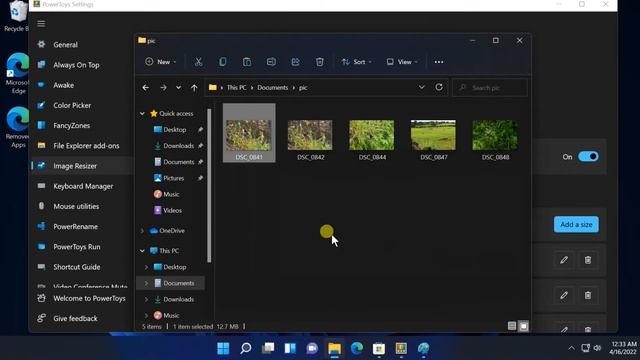Switch to details view in status bar
Image resolution: width=640 pixels, height=360 pixels.
coord(512,326)
